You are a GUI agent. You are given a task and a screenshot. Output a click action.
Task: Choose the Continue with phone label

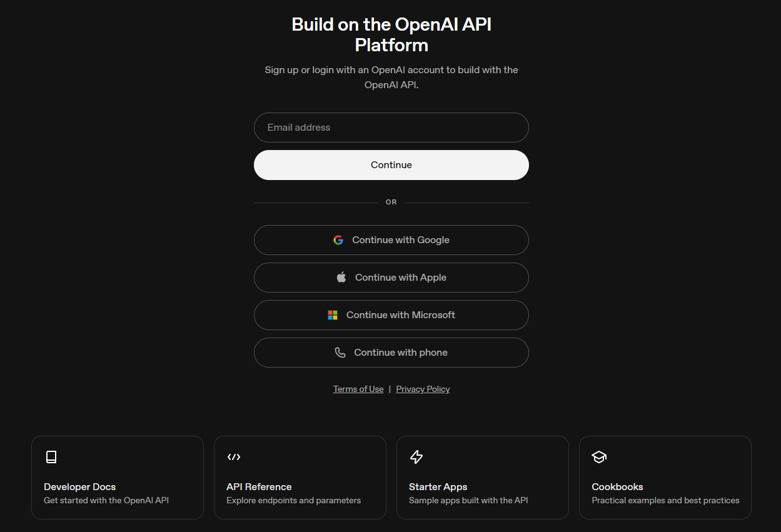coord(401,353)
